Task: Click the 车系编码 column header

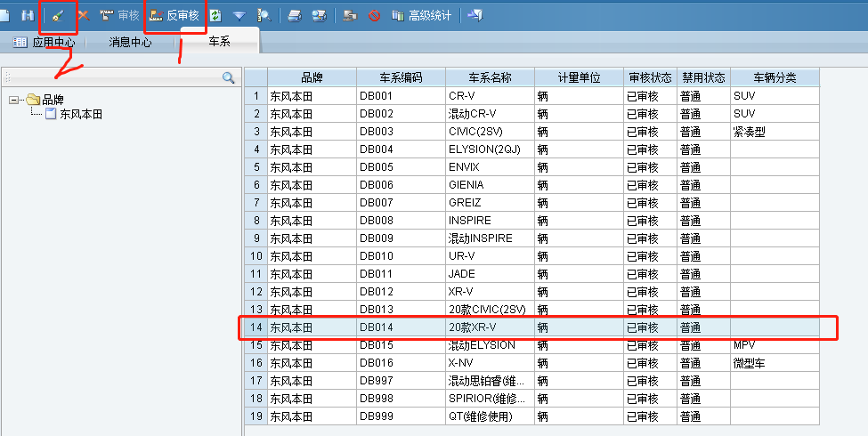Action: pyautogui.click(x=401, y=77)
